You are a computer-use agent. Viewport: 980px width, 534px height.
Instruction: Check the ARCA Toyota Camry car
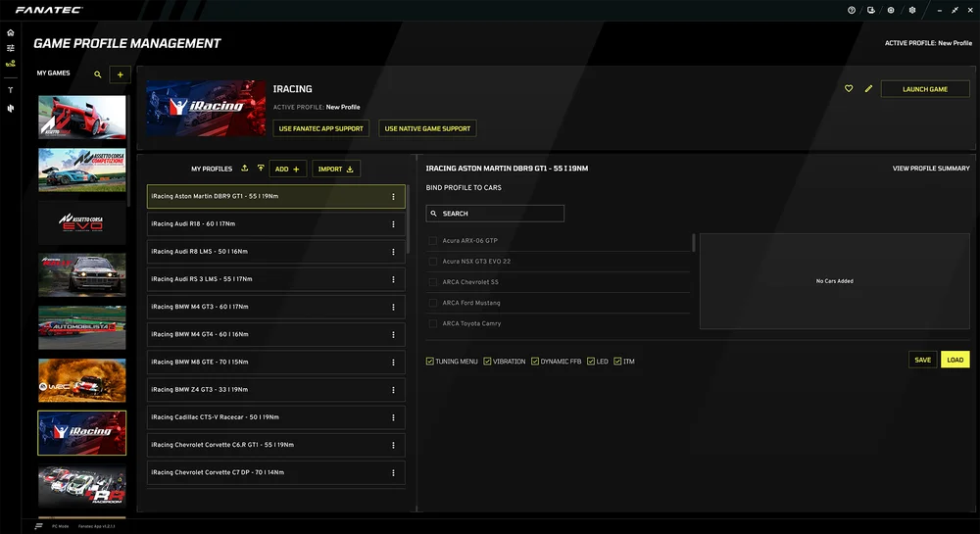click(432, 323)
